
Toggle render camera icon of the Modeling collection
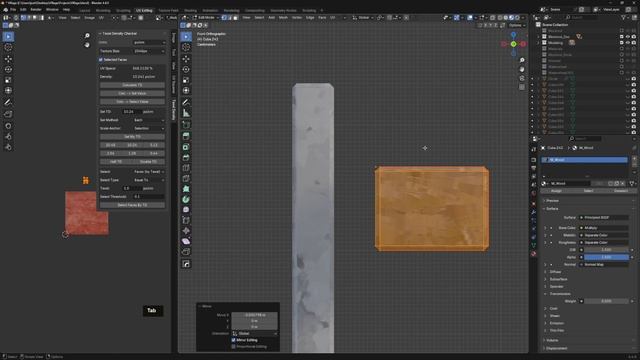click(634, 43)
